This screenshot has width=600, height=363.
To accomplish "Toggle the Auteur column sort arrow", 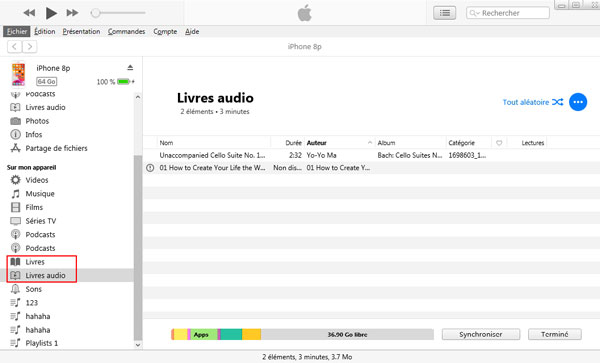I will 370,143.
